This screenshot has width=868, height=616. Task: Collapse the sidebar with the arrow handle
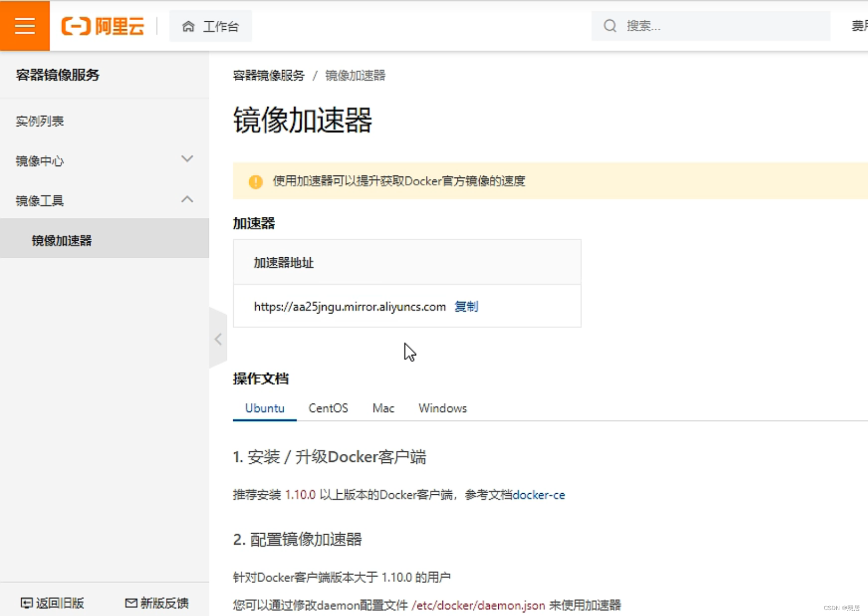pos(218,339)
